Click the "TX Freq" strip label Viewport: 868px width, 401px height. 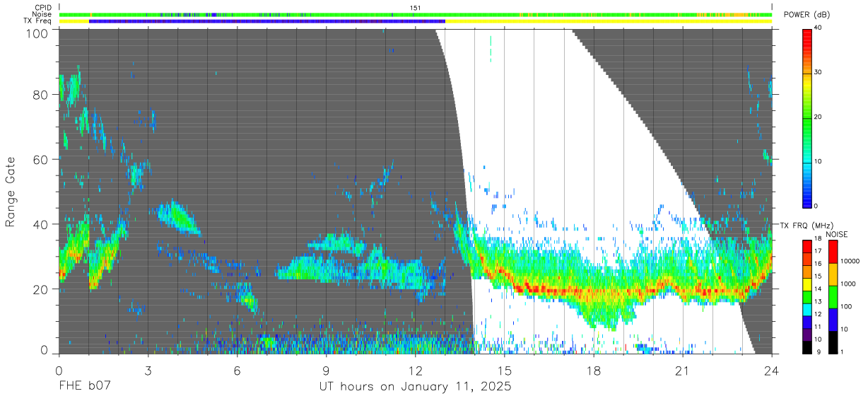point(39,21)
